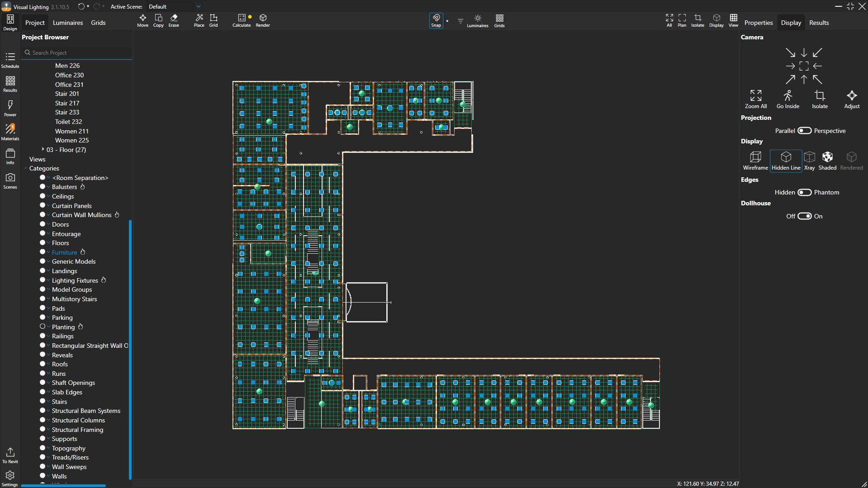Viewport: 868px width, 488px height.
Task: Click the Search Project input field
Action: pos(77,53)
